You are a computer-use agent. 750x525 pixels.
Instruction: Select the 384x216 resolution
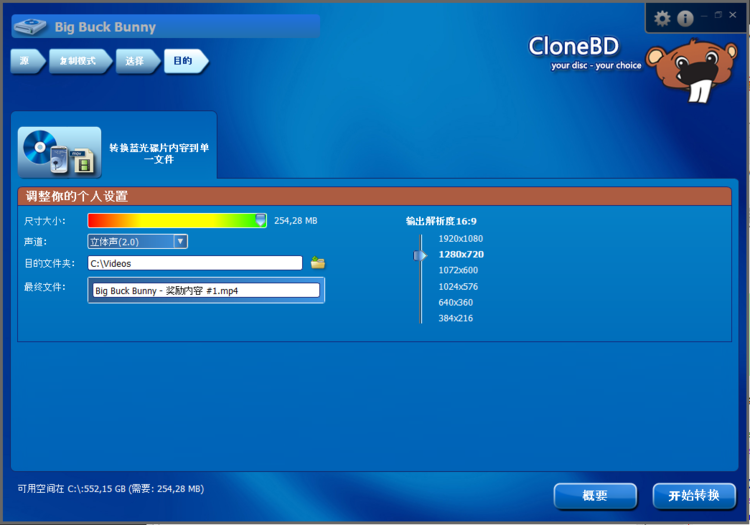456,318
